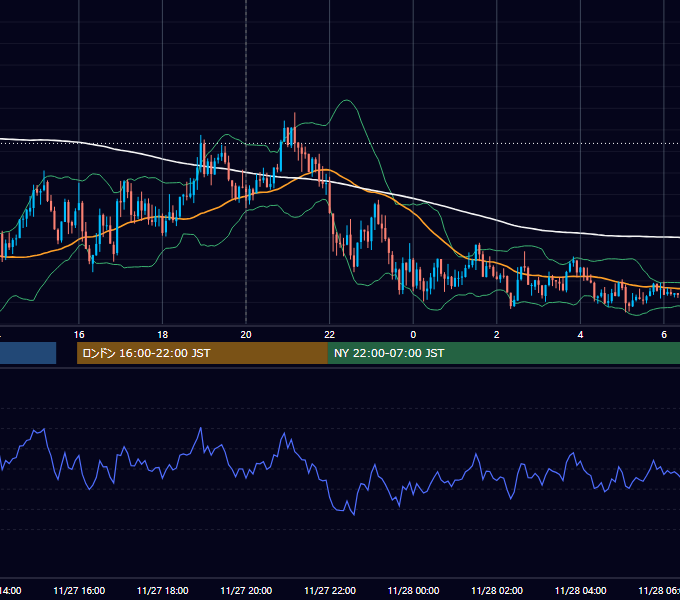The width and height of the screenshot is (680, 600).
Task: Click the "20" hour label on price chart axis
Action: point(246,335)
